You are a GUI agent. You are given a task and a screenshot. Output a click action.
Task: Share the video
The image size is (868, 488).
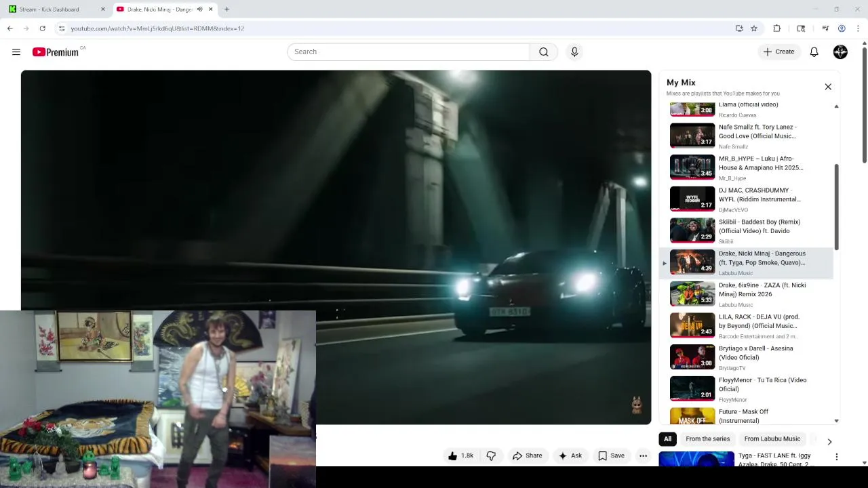coord(527,455)
